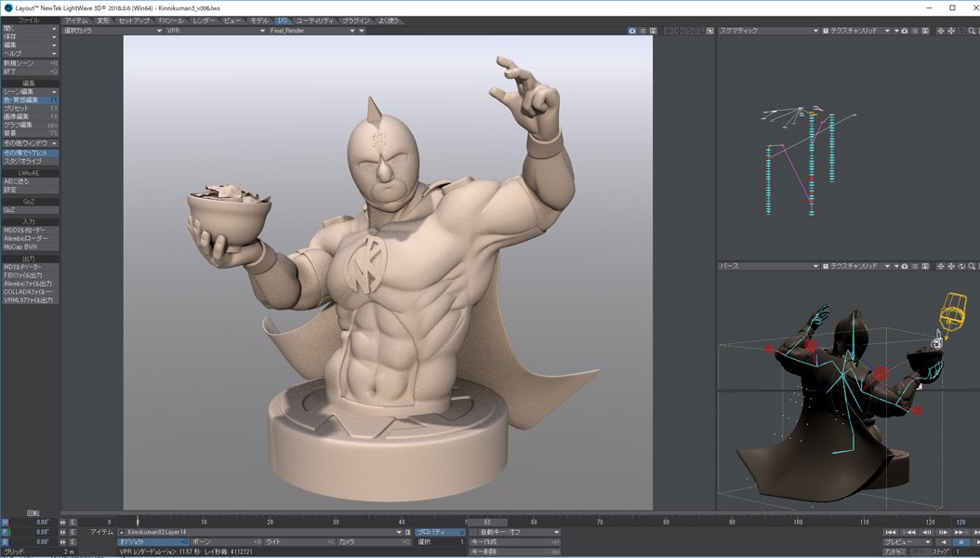Switch to セットアップ tab
This screenshot has height=558, width=980.
pyautogui.click(x=134, y=20)
